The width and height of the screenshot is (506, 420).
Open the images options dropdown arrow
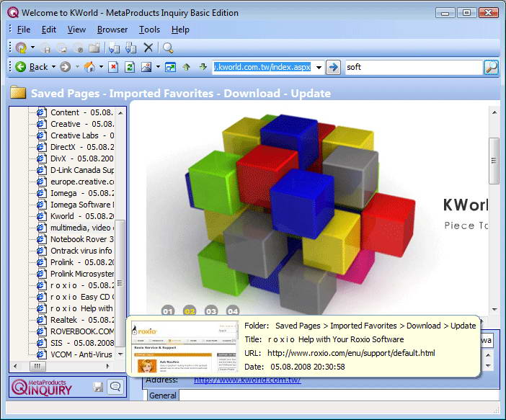(158, 67)
